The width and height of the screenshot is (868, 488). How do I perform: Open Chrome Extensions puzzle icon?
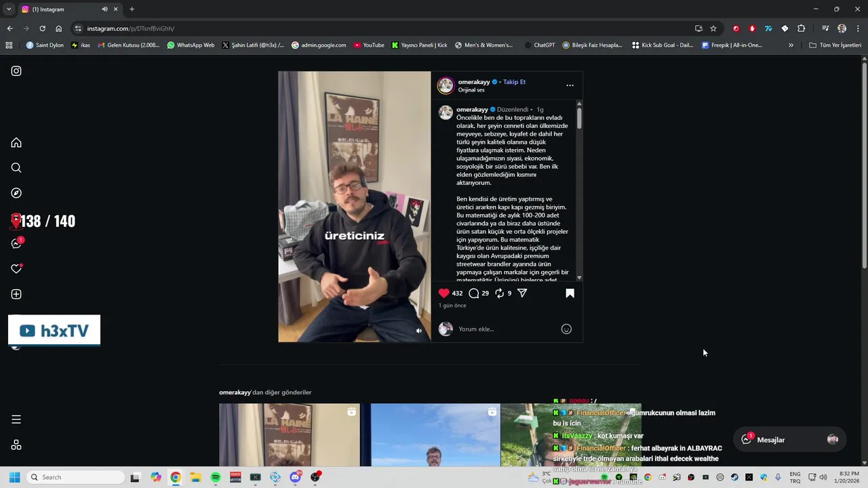pos(801,28)
